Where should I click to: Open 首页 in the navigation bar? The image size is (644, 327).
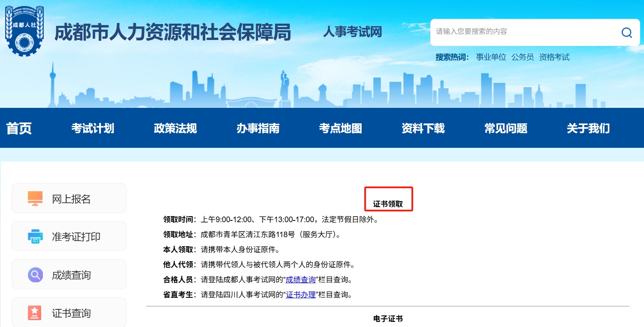point(19,128)
